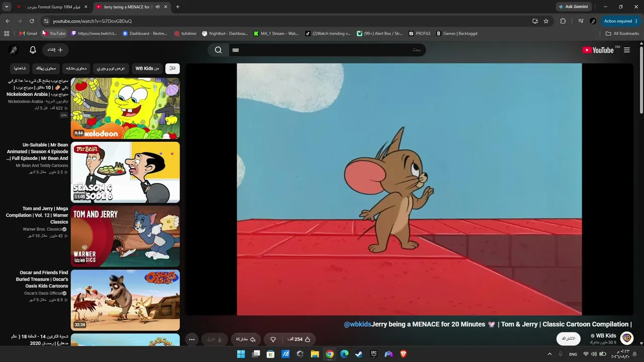The image size is (644, 362).
Task: Expand the Chrome tab search dropdown
Action: [7, 7]
